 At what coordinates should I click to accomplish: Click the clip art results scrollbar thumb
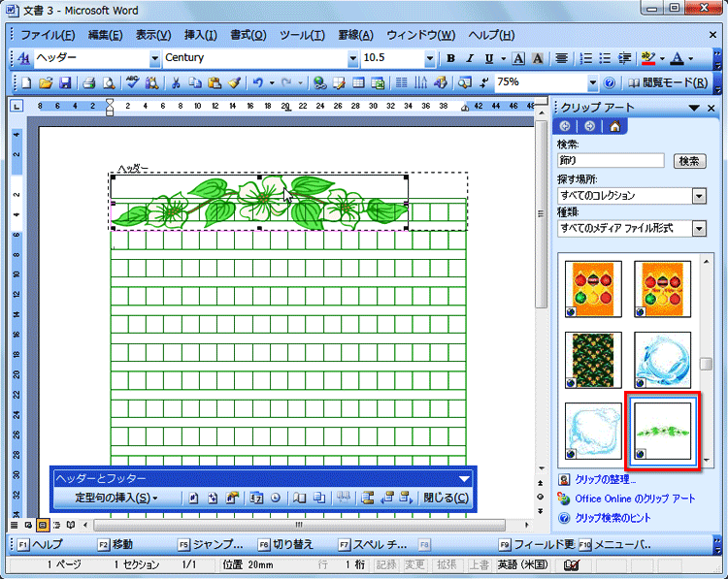click(706, 364)
